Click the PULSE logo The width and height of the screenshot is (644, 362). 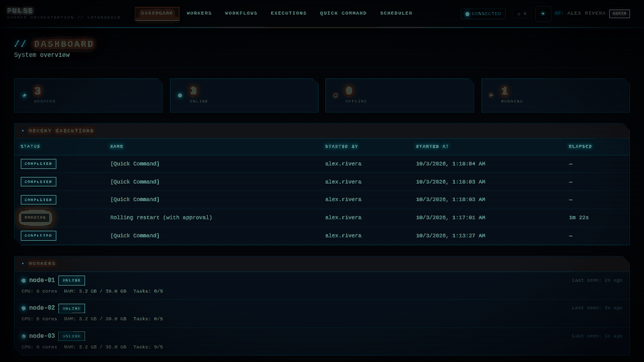(20, 10)
